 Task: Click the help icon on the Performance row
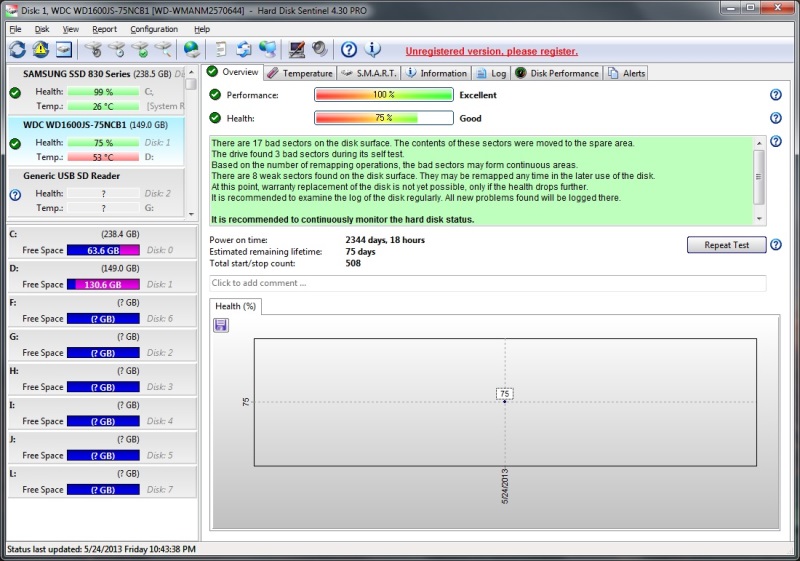coord(776,95)
